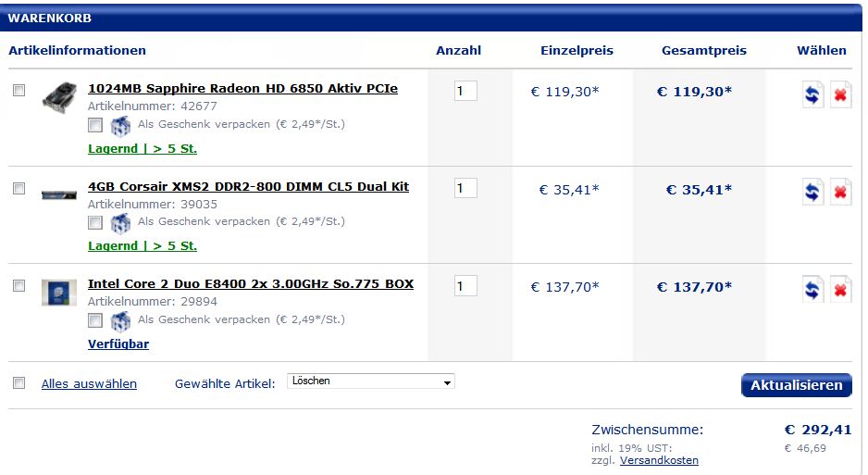The image size is (868, 475).
Task: Click the Verfügbar availability link
Action: pos(118,344)
